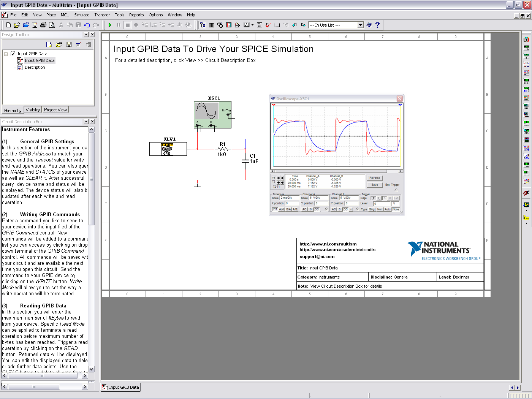
Task: Select the Multimeter instrument in right sidebar
Action: coord(526,40)
